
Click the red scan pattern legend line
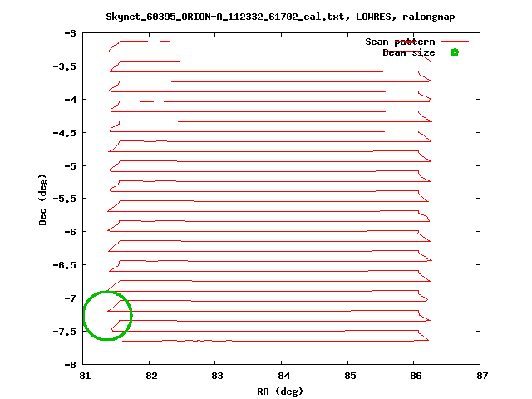tap(455, 42)
